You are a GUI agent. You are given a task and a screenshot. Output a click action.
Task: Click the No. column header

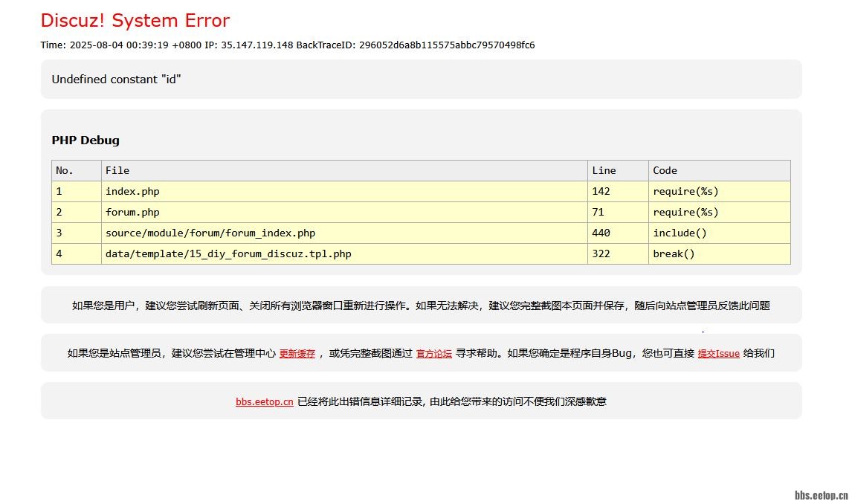77,170
